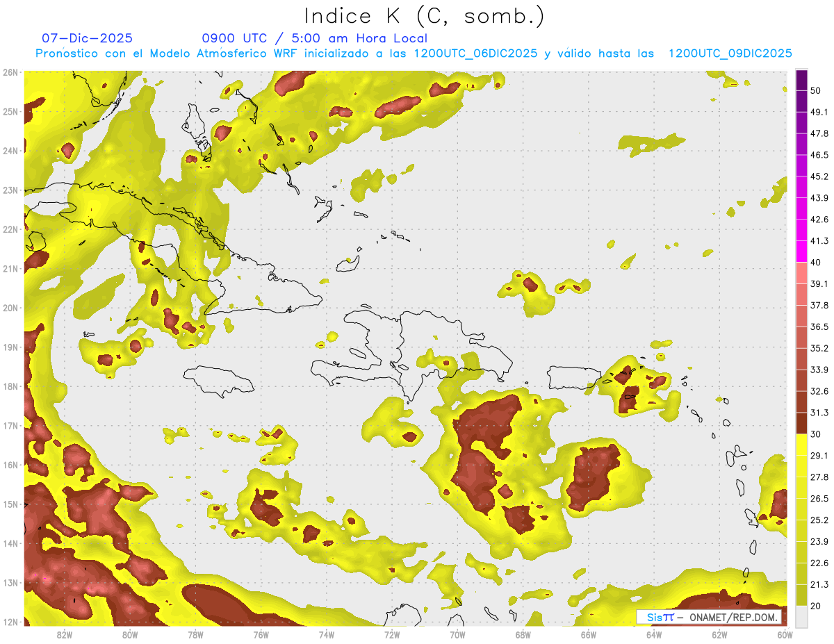This screenshot has width=834, height=644.
Task: Click the '26N' latitude label
Action: tap(10, 72)
